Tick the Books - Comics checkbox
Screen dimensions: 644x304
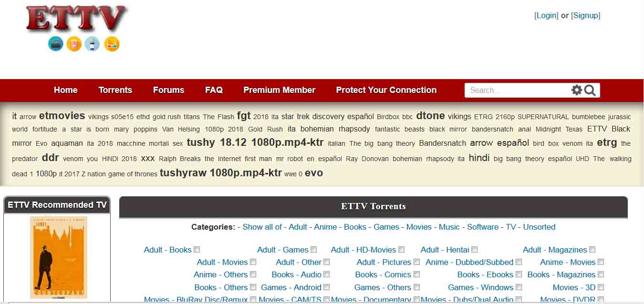[x=416, y=274]
